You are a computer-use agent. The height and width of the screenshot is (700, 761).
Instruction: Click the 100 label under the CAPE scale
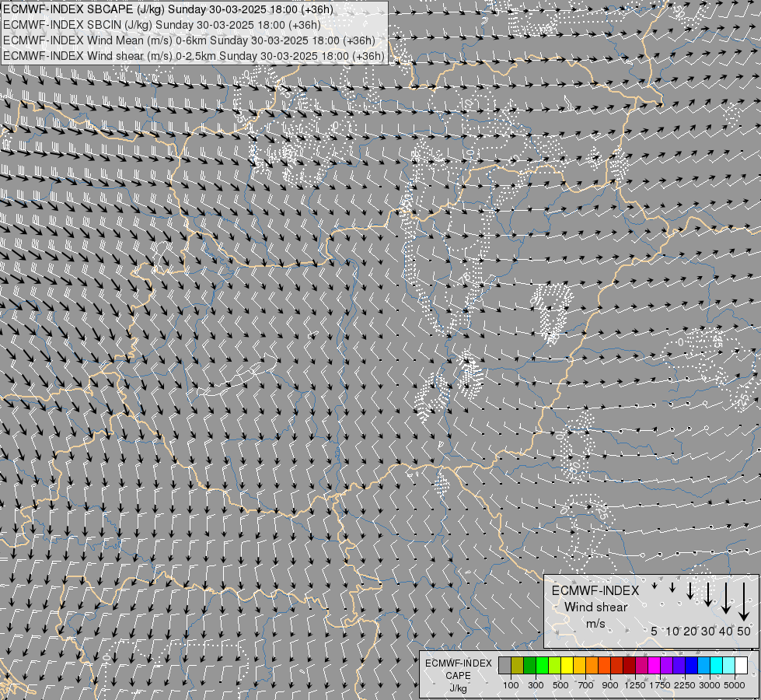[511, 685]
